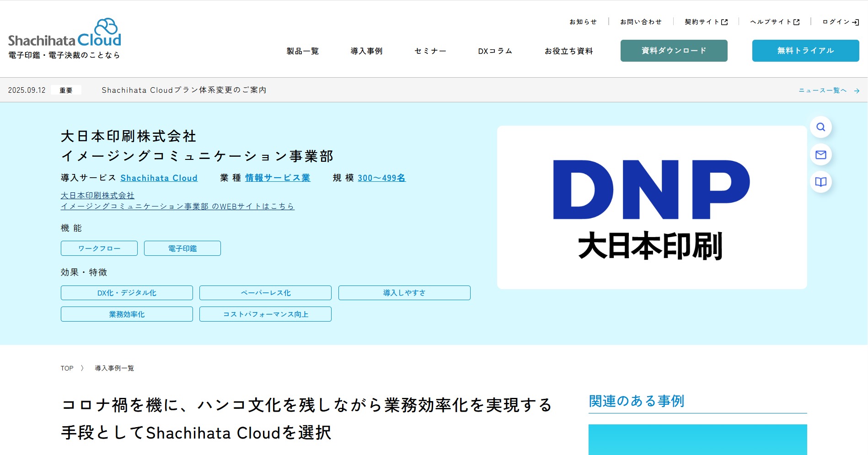Screen dimensions: 868x455
Task: Open the 情報サービス業 industry link
Action: point(278,178)
